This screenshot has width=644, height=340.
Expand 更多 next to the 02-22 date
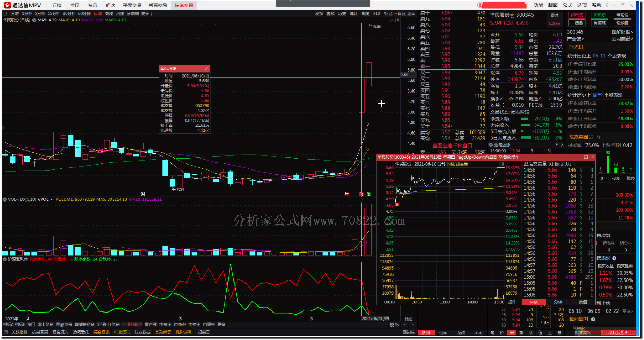click(x=628, y=311)
